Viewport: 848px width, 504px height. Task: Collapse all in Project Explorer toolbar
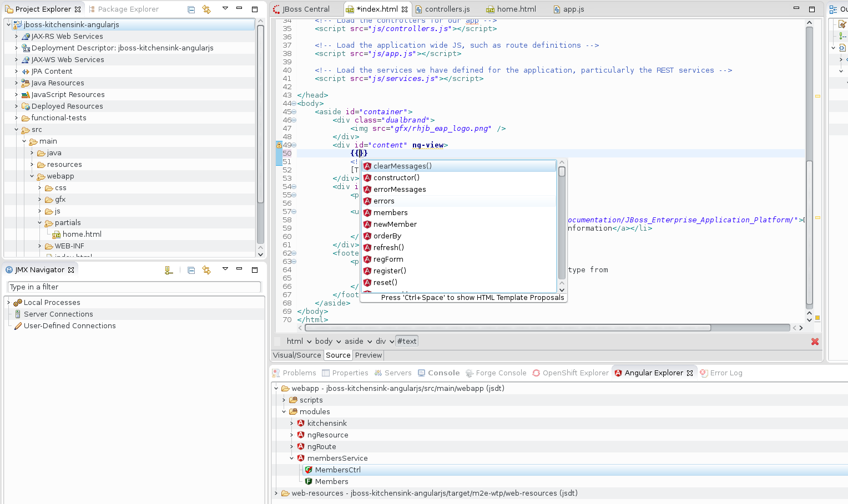coord(191,9)
